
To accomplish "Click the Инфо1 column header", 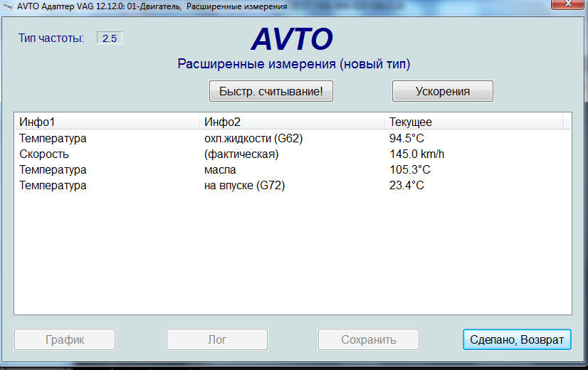I will [x=107, y=122].
